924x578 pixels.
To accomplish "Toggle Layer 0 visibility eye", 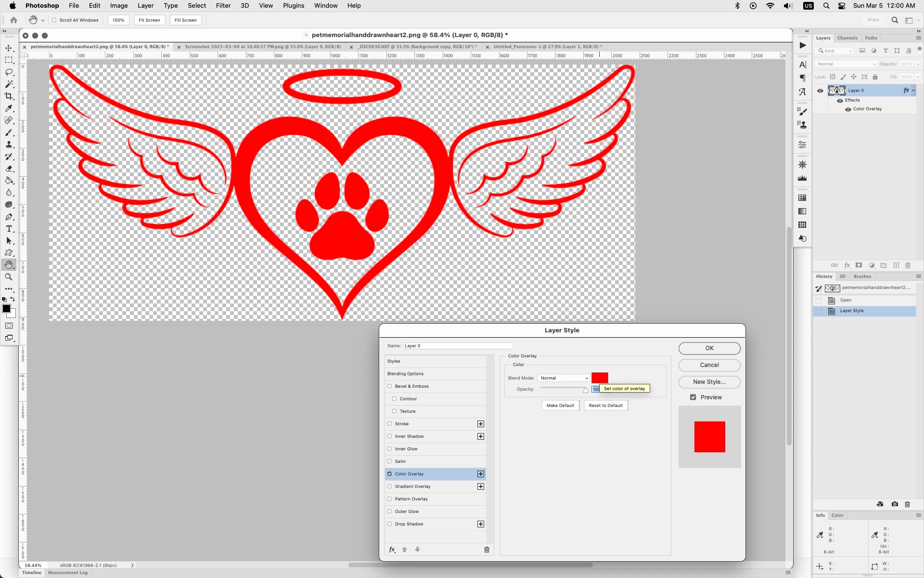I will [820, 91].
